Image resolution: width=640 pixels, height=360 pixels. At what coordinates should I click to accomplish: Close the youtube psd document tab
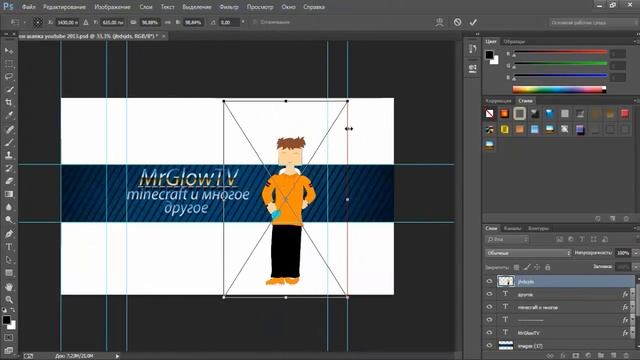(x=164, y=36)
